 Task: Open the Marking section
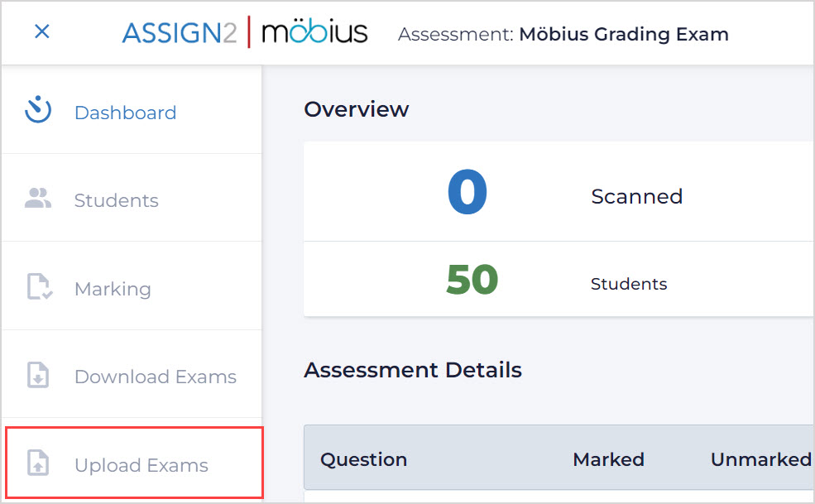pos(113,289)
